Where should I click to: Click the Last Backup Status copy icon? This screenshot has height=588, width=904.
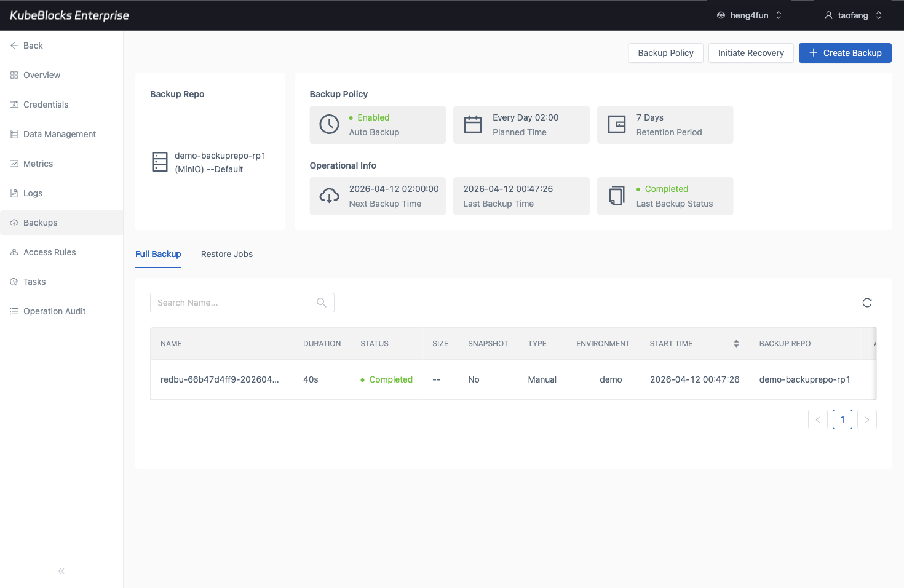pos(617,196)
